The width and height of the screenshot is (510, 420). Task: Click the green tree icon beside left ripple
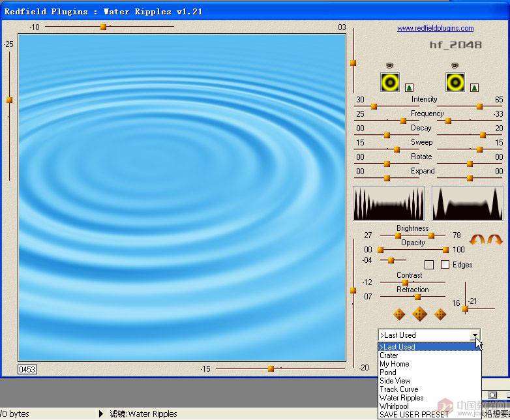click(409, 87)
